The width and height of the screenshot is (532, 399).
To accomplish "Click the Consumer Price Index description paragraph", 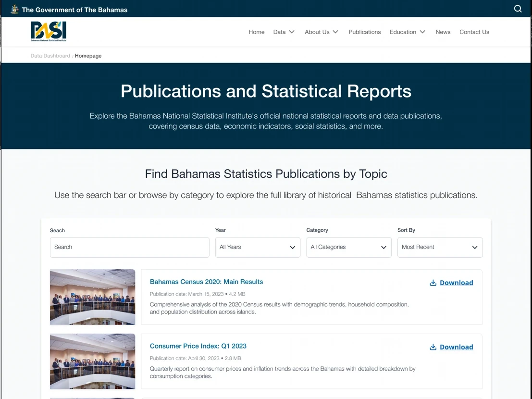I will click(283, 372).
